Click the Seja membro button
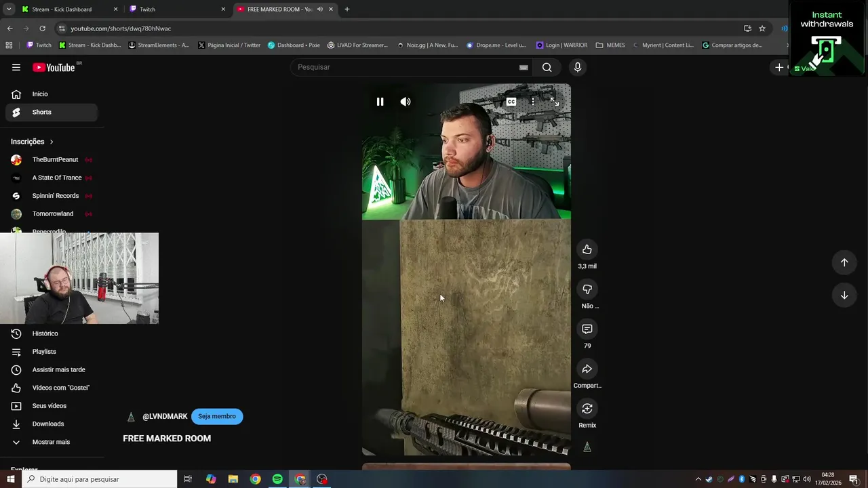Image resolution: width=868 pixels, height=488 pixels. point(217,416)
